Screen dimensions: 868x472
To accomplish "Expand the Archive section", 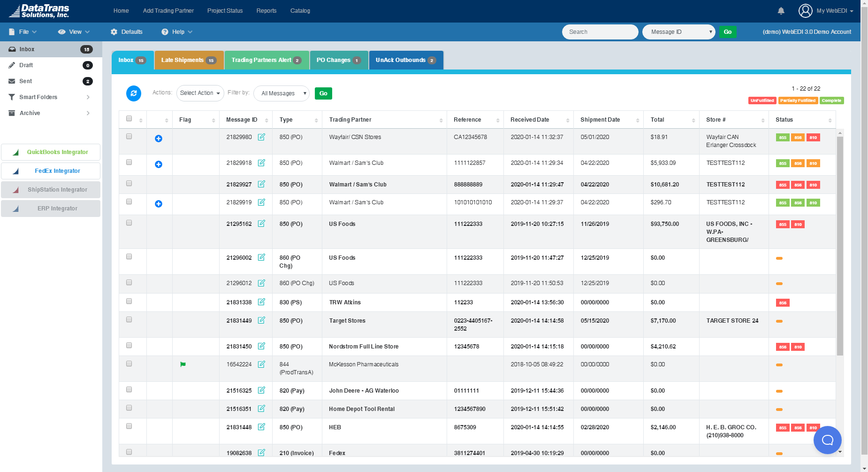I will pyautogui.click(x=51, y=113).
